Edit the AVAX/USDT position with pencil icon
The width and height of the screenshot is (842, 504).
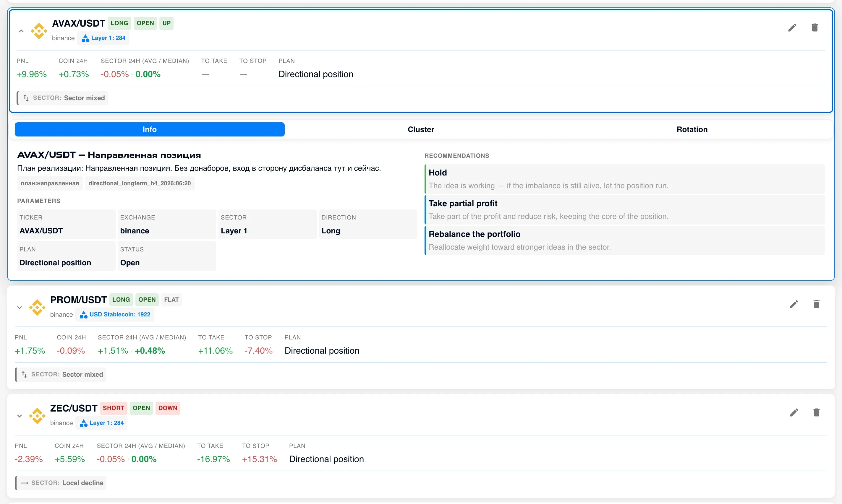(x=792, y=27)
